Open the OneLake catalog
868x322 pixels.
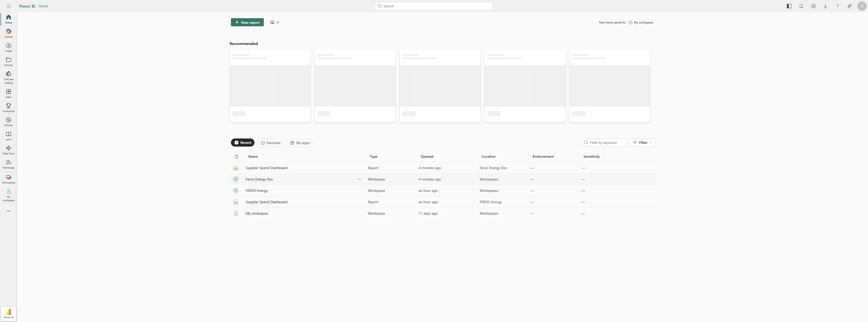(x=8, y=78)
